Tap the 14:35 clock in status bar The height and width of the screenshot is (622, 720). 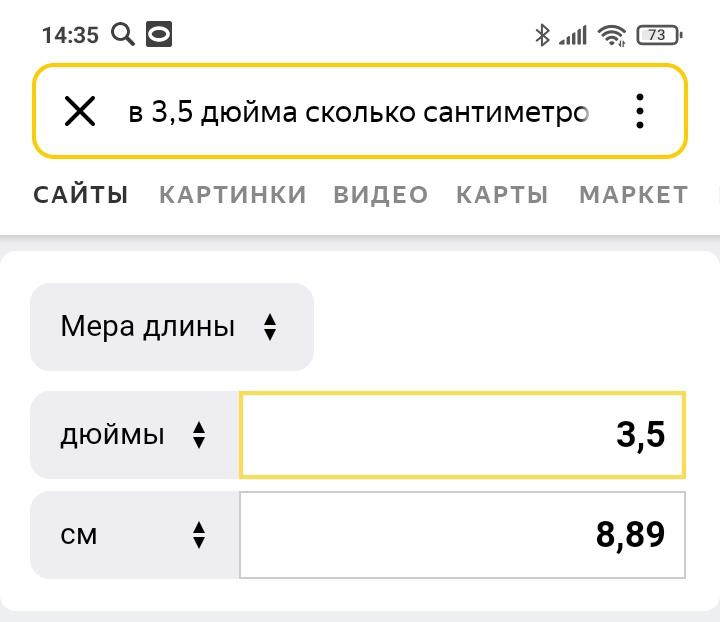70,35
